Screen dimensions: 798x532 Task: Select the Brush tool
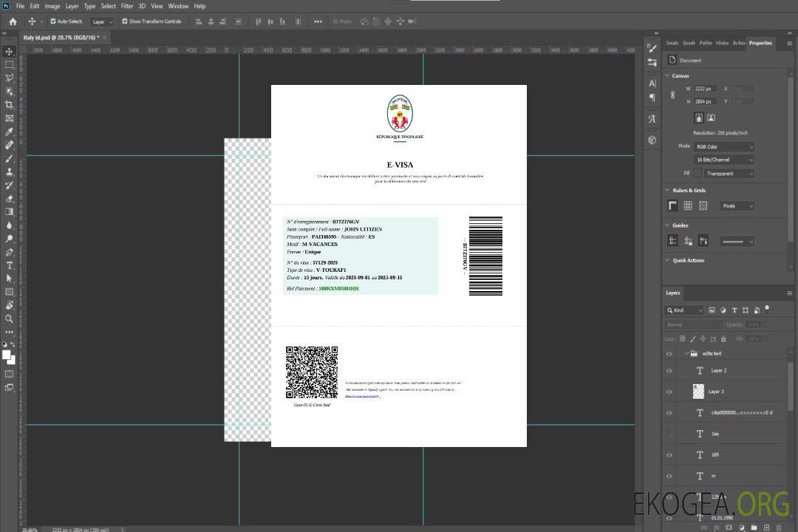9,158
